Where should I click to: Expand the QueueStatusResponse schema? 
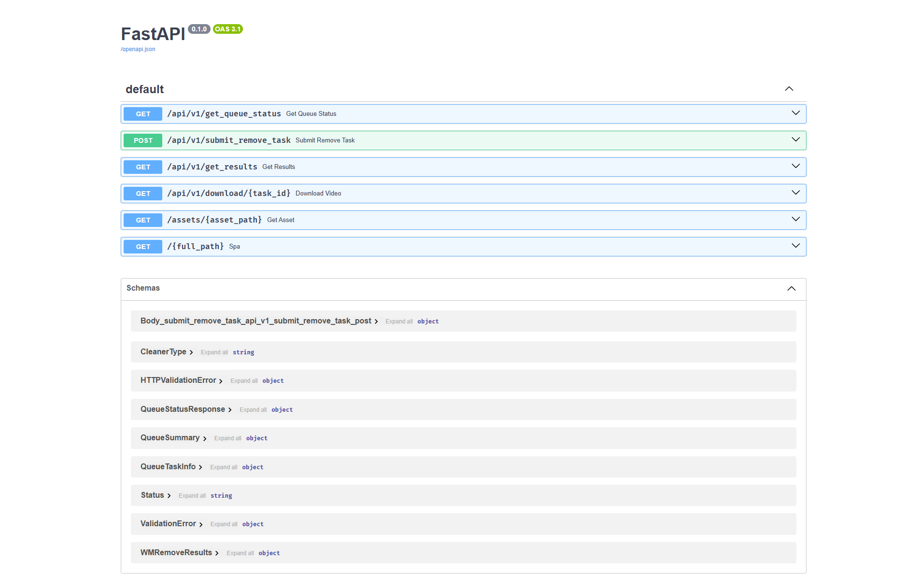pyautogui.click(x=186, y=409)
